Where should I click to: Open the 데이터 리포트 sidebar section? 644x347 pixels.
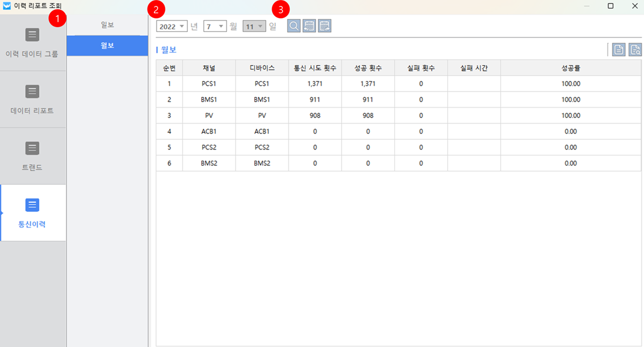pyautogui.click(x=32, y=100)
